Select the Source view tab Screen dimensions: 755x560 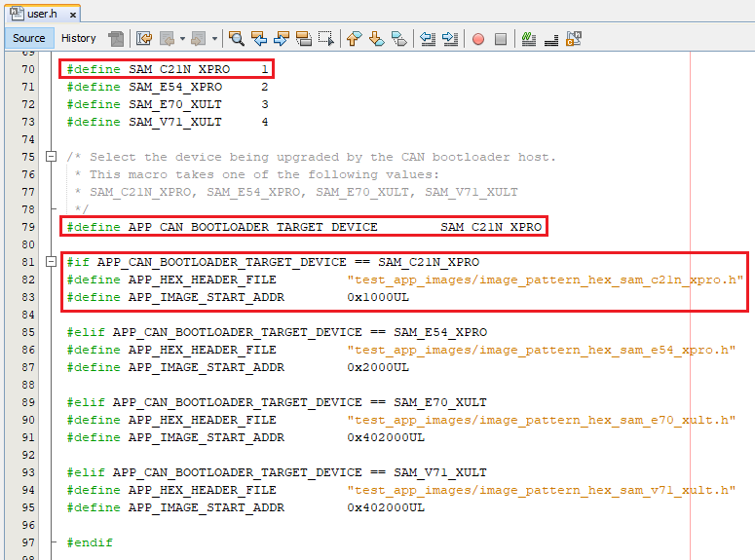tap(28, 38)
